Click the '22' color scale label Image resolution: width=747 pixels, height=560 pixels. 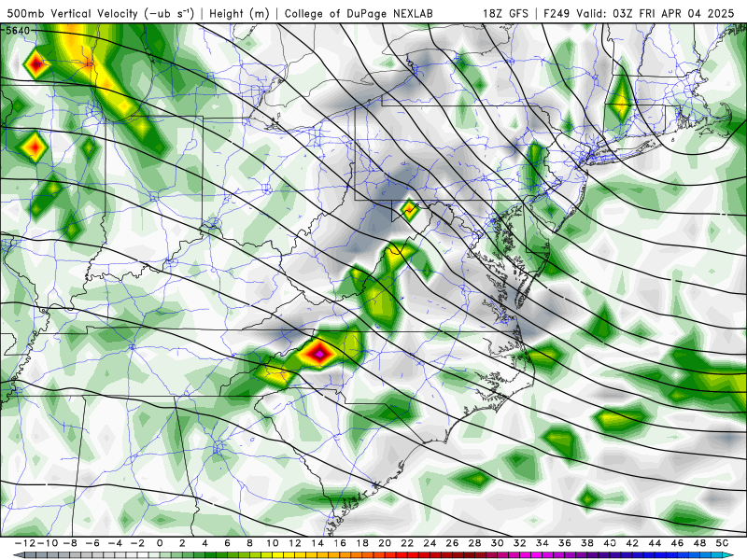(x=407, y=543)
